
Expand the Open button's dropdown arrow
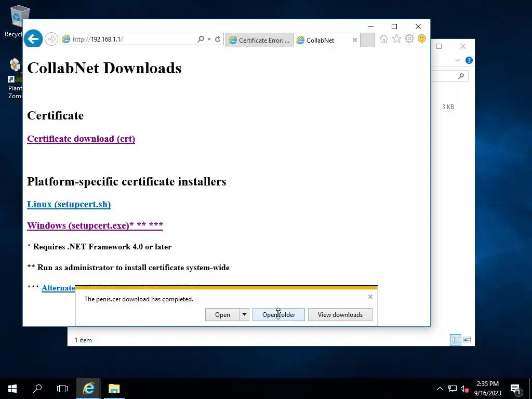244,314
